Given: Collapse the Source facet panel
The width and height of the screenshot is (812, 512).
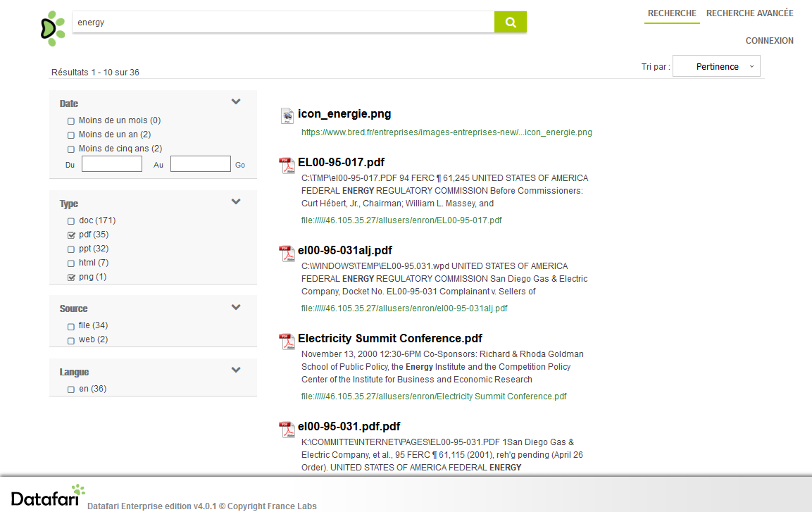Looking at the screenshot, I should [236, 307].
